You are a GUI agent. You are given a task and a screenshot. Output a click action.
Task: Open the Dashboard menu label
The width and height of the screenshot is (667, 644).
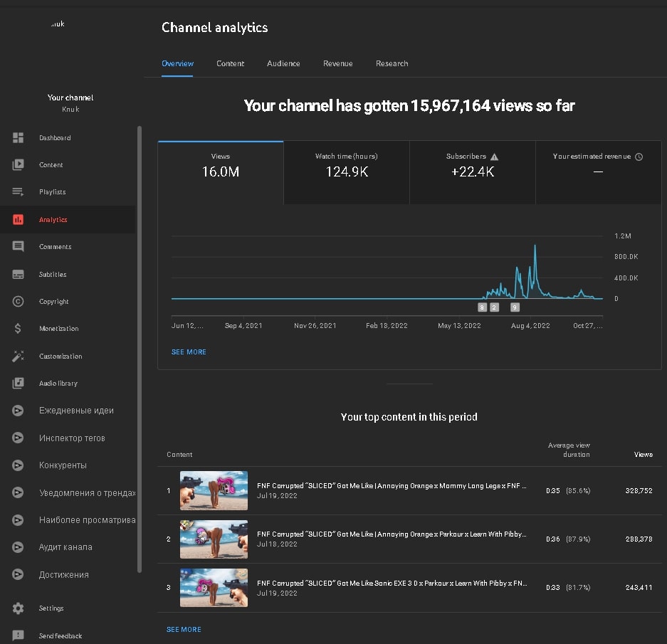(x=55, y=138)
